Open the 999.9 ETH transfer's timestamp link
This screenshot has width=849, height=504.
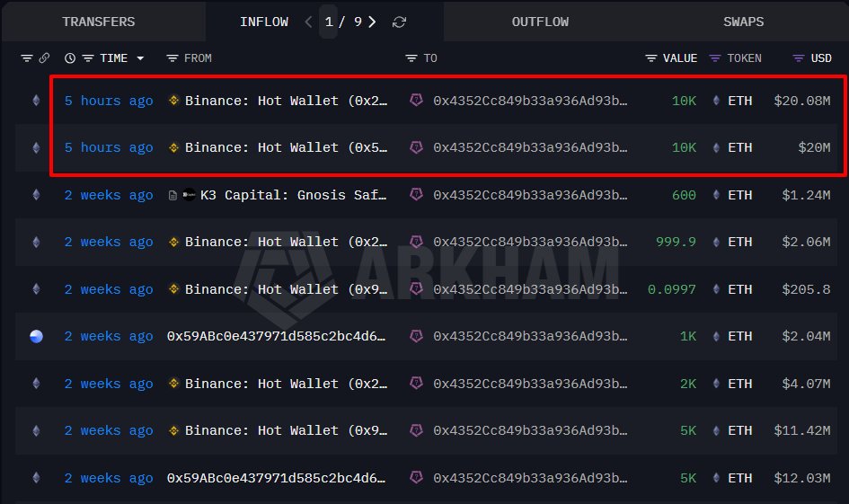(109, 242)
